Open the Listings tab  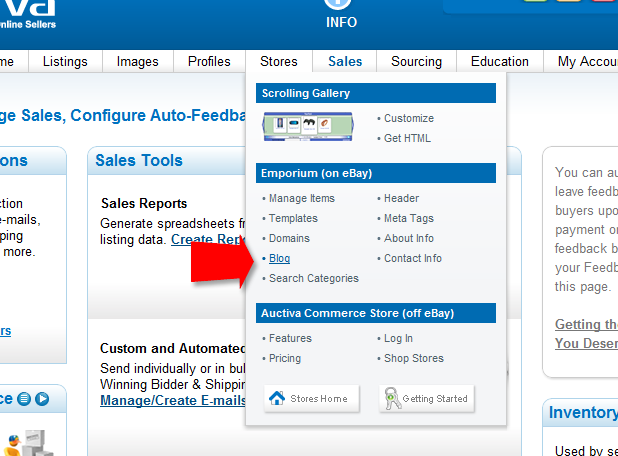(x=65, y=61)
